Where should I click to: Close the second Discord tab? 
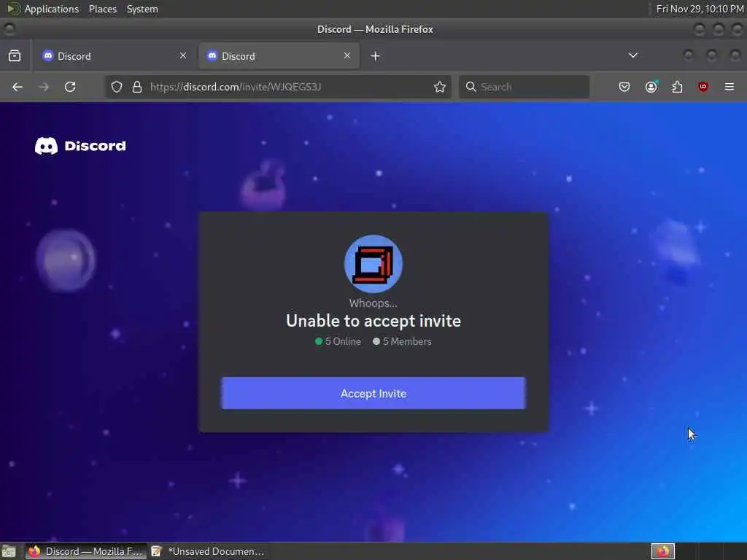[347, 55]
